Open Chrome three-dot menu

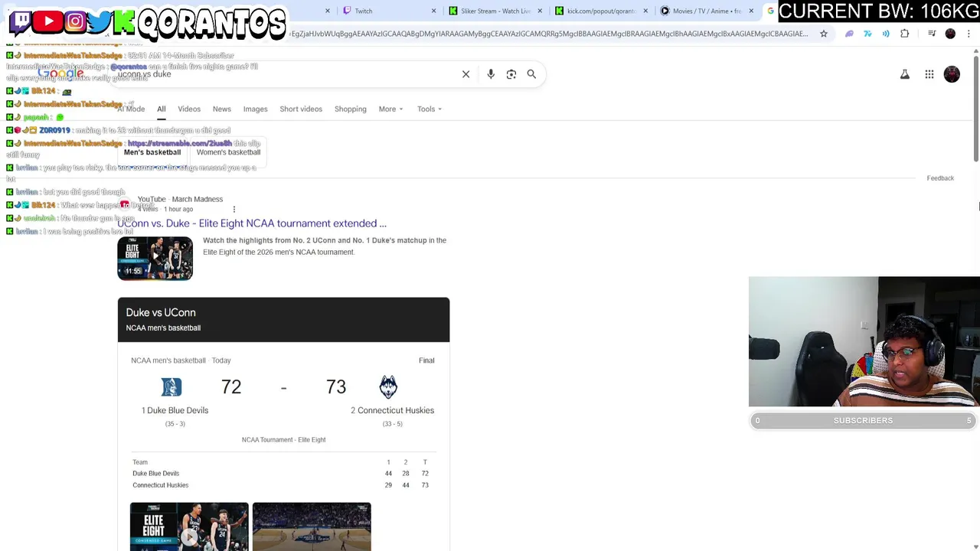tap(969, 34)
